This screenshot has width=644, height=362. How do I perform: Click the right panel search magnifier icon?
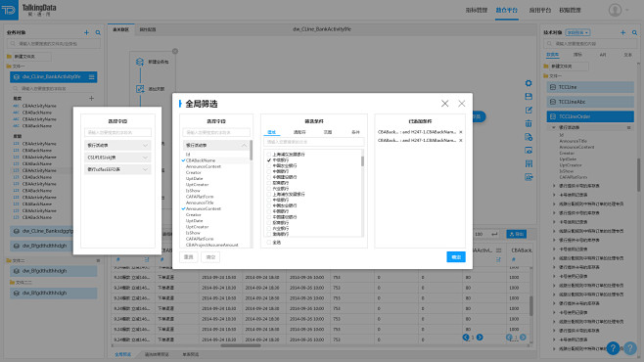pyautogui.click(x=634, y=32)
